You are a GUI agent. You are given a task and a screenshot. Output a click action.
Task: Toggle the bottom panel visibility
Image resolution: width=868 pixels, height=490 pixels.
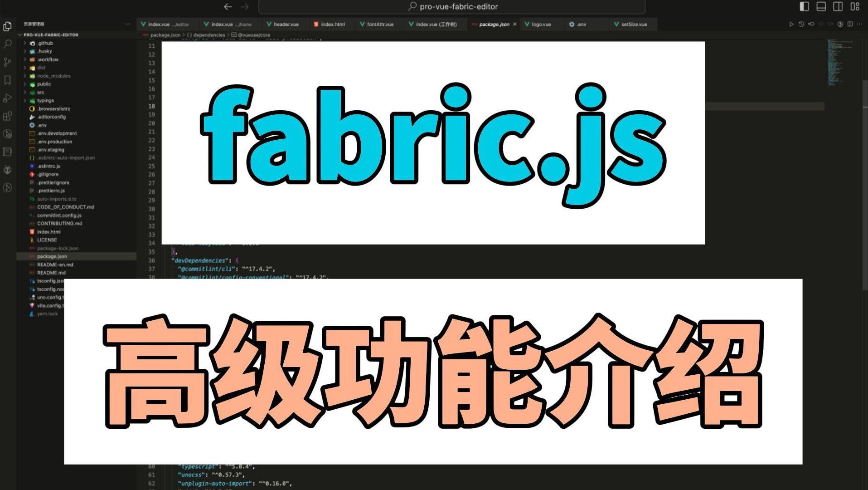(821, 6)
